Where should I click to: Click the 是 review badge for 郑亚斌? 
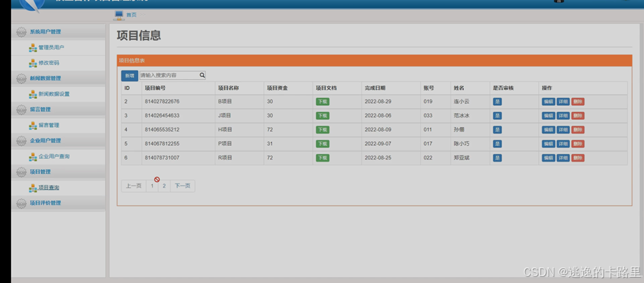497,158
